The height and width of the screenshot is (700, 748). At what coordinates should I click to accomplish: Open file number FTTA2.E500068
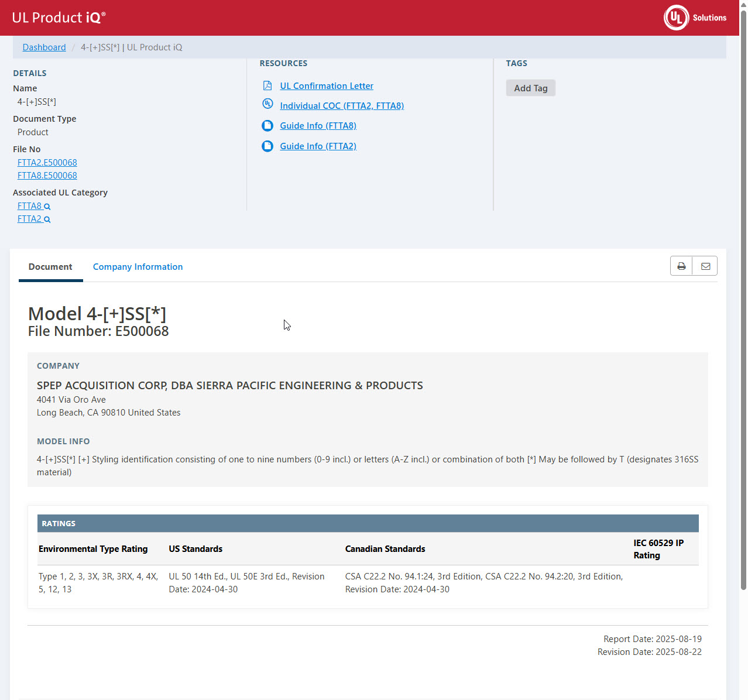tap(47, 163)
